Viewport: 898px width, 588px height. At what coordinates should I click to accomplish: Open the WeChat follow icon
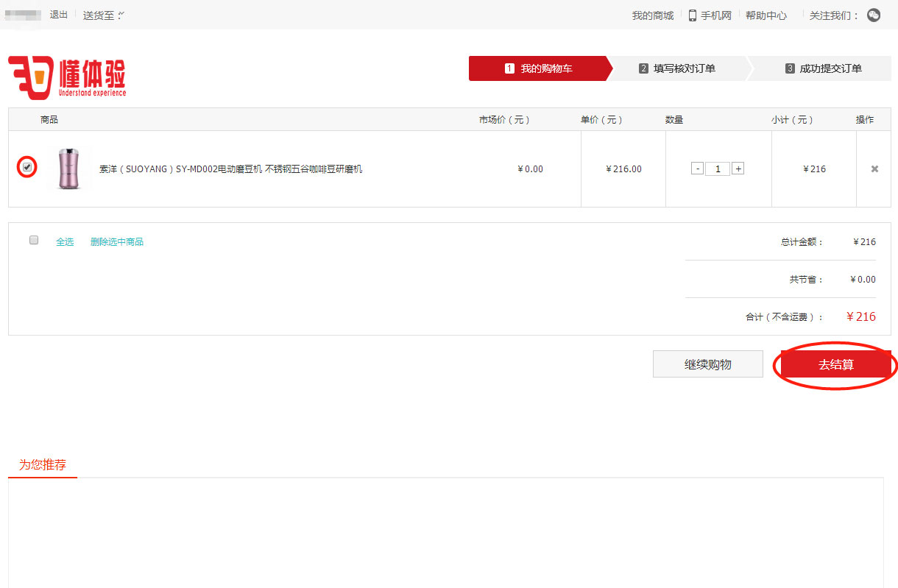point(874,15)
